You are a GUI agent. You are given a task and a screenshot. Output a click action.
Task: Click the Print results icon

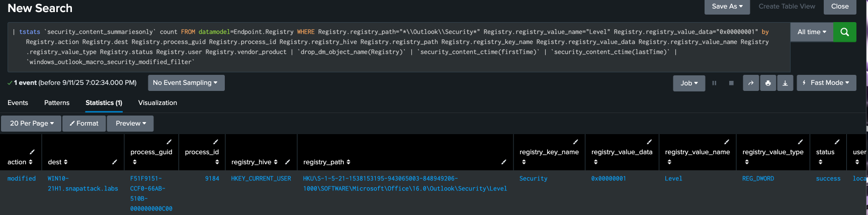click(768, 83)
